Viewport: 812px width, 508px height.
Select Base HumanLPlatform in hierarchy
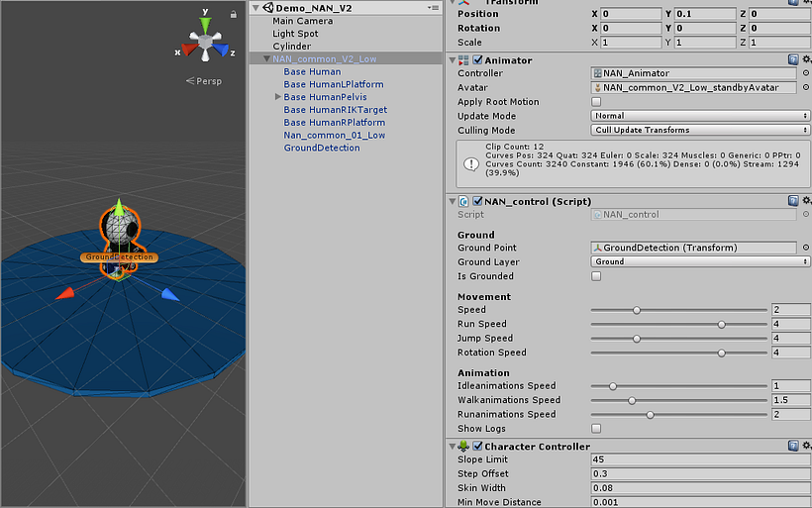334,84
